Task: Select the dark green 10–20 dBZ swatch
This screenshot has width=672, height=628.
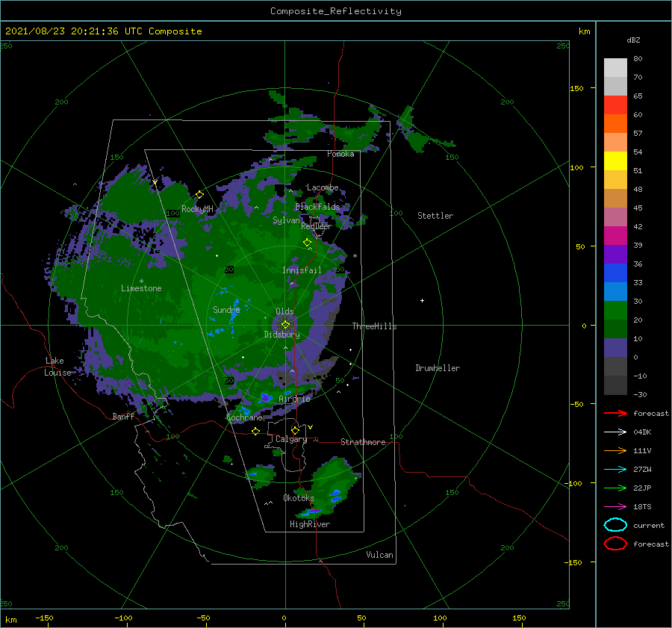Action: 615,329
